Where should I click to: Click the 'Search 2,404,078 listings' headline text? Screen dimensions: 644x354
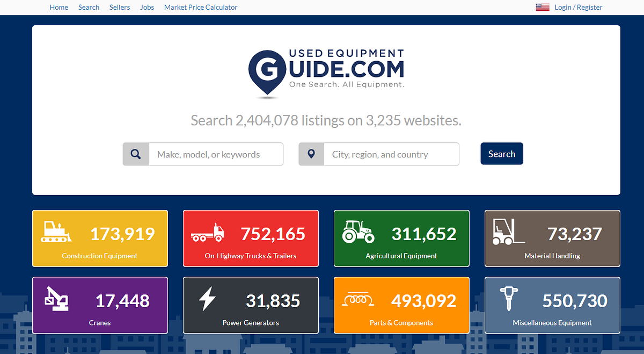(x=326, y=120)
